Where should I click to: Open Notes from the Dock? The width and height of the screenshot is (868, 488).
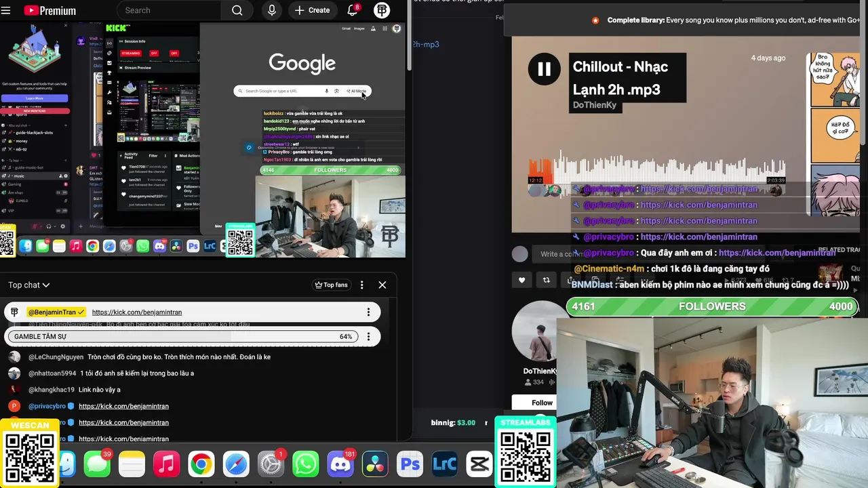point(132,465)
